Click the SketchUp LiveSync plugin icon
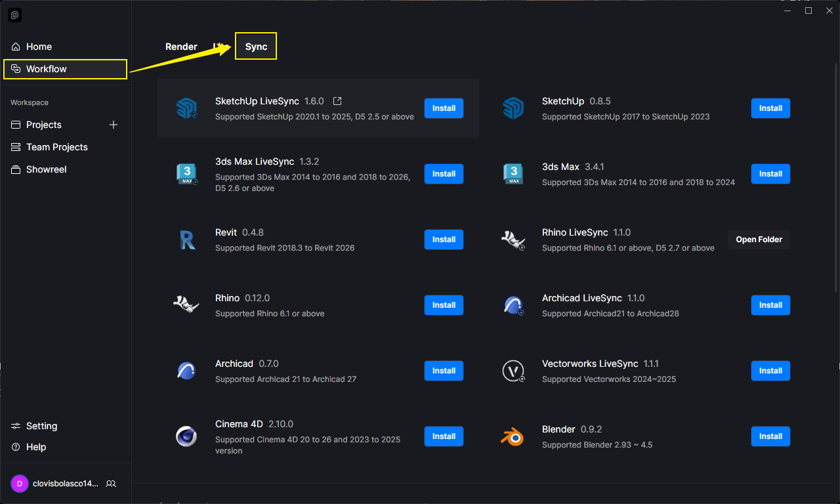The width and height of the screenshot is (840, 504). 186,108
